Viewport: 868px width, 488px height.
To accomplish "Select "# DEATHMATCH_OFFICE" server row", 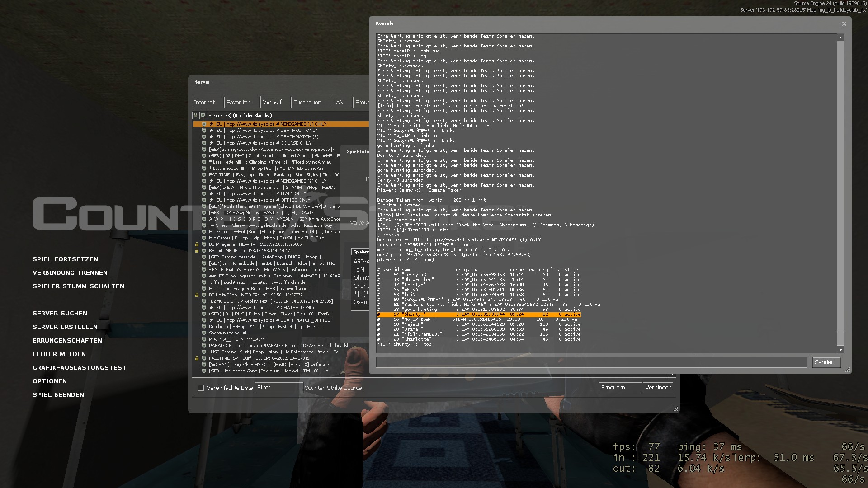I will point(281,320).
